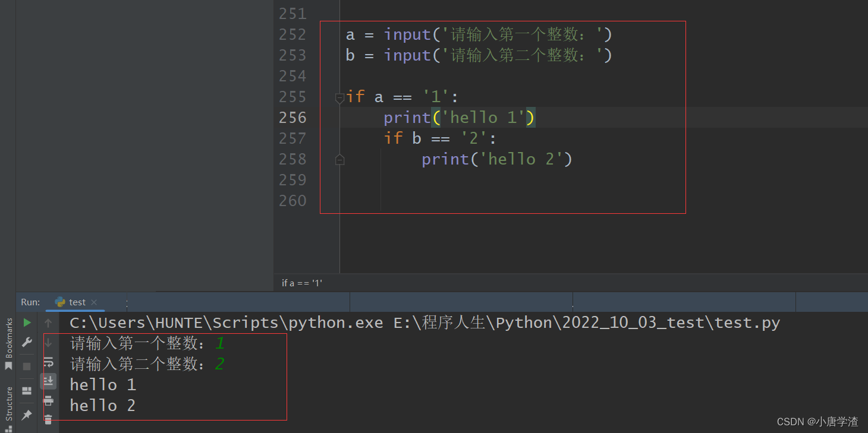Click the "b = input('请输入第二个整数：')" code line
This screenshot has height=433, width=868.
479,55
